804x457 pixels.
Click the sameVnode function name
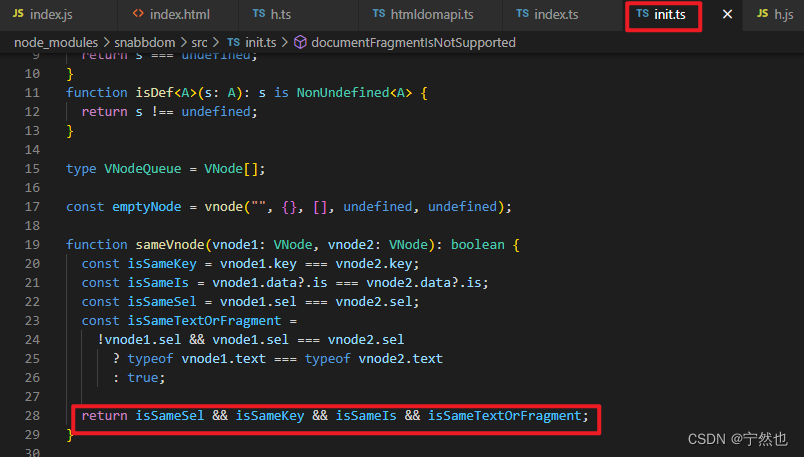[x=170, y=245]
